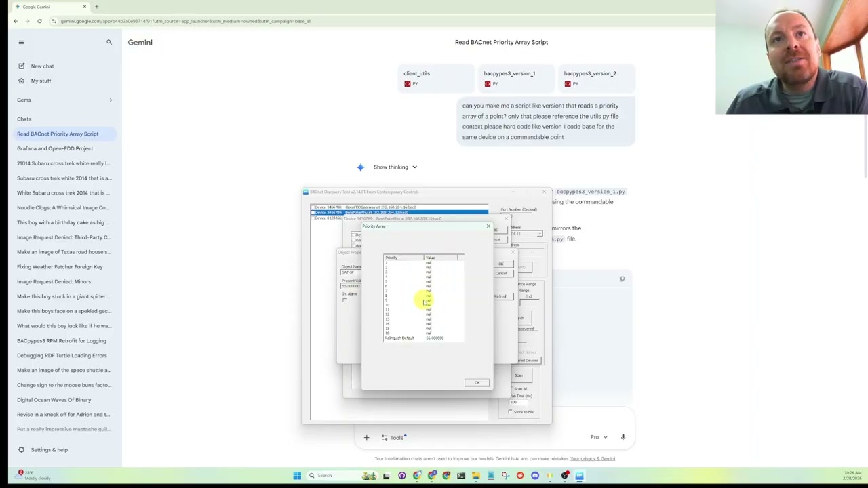Switch to OBS Studio taskbar icon

click(565, 475)
